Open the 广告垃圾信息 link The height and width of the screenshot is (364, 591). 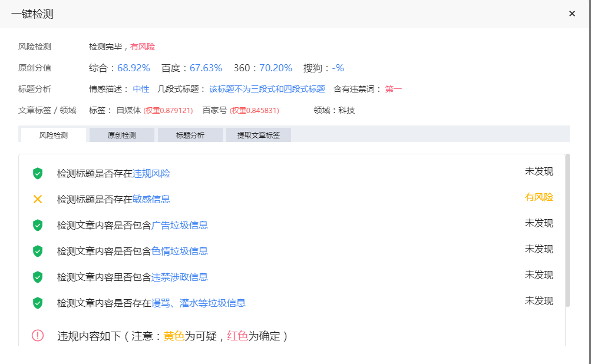coord(180,225)
